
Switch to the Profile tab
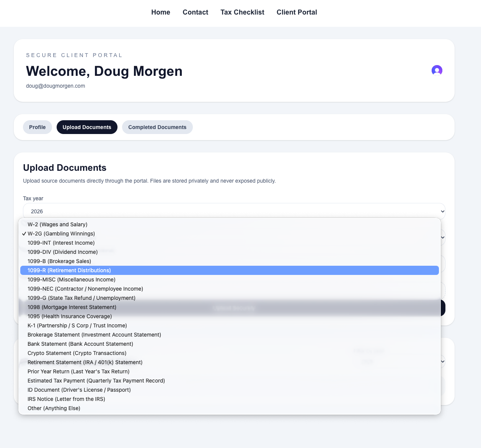pyautogui.click(x=38, y=127)
